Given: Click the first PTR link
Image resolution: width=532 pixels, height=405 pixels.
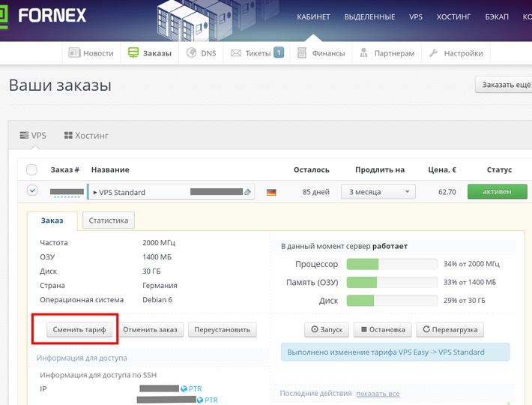Looking at the screenshot, I should 195,388.
